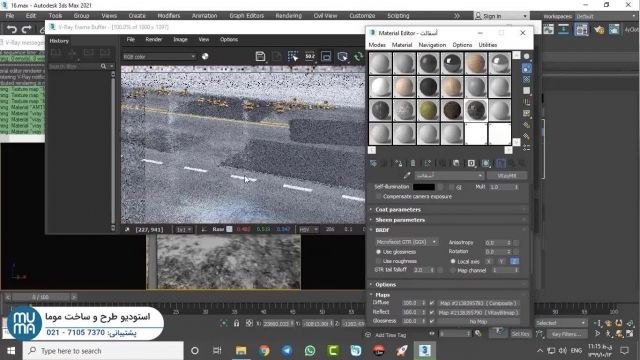Select the olive green material sample sphere
The height and width of the screenshot is (360, 640).
[428, 110]
